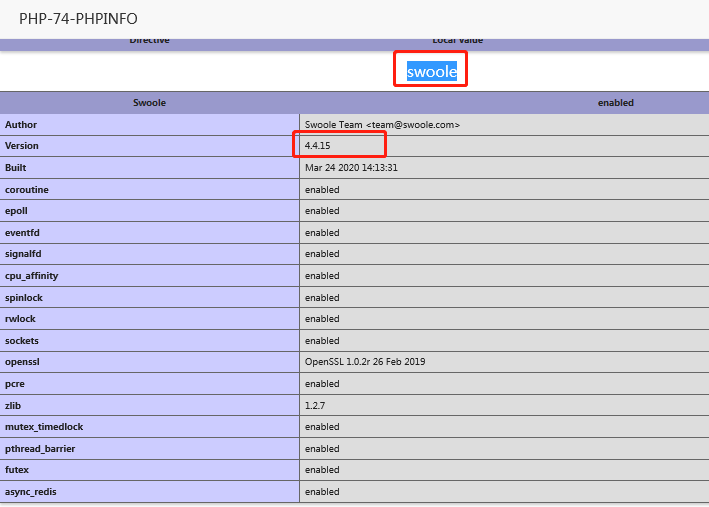Click the enabled value for sockets

[322, 341]
